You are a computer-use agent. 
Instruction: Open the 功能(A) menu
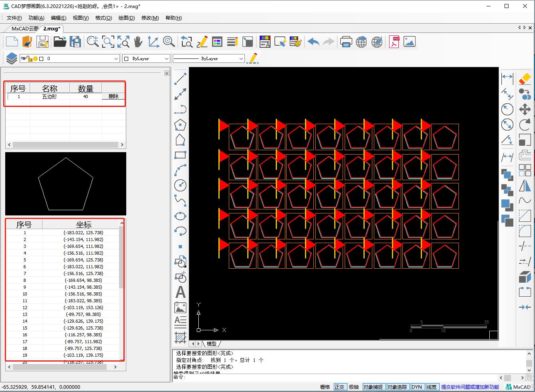pos(36,18)
